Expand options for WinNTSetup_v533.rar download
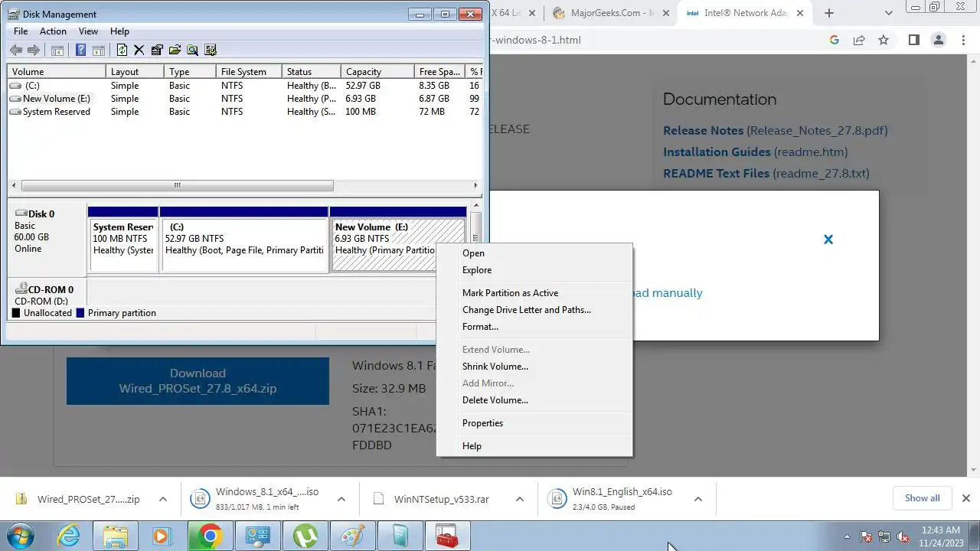This screenshot has height=551, width=980. click(x=519, y=499)
